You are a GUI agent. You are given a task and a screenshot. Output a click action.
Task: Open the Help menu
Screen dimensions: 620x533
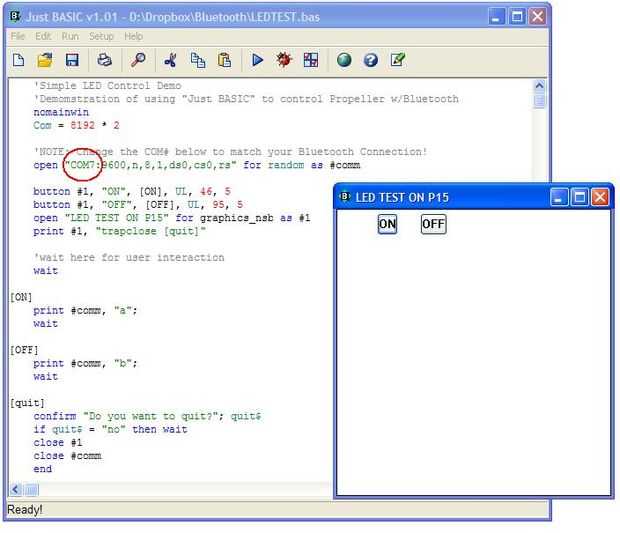click(x=133, y=36)
